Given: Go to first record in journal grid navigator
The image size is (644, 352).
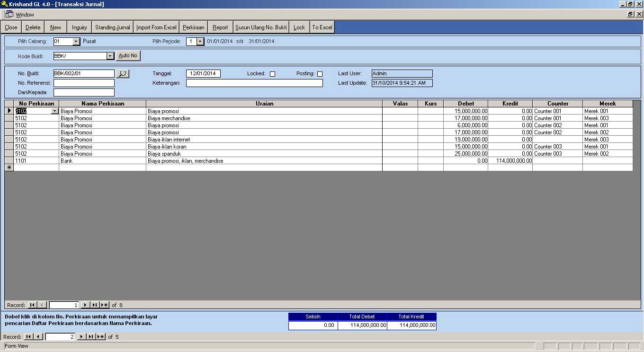Looking at the screenshot, I should tap(32, 305).
